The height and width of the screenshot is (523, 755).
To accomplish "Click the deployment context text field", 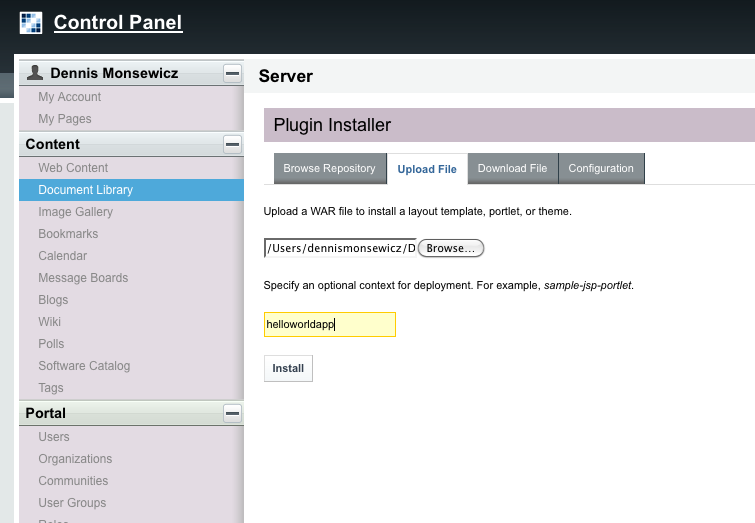I will [329, 324].
